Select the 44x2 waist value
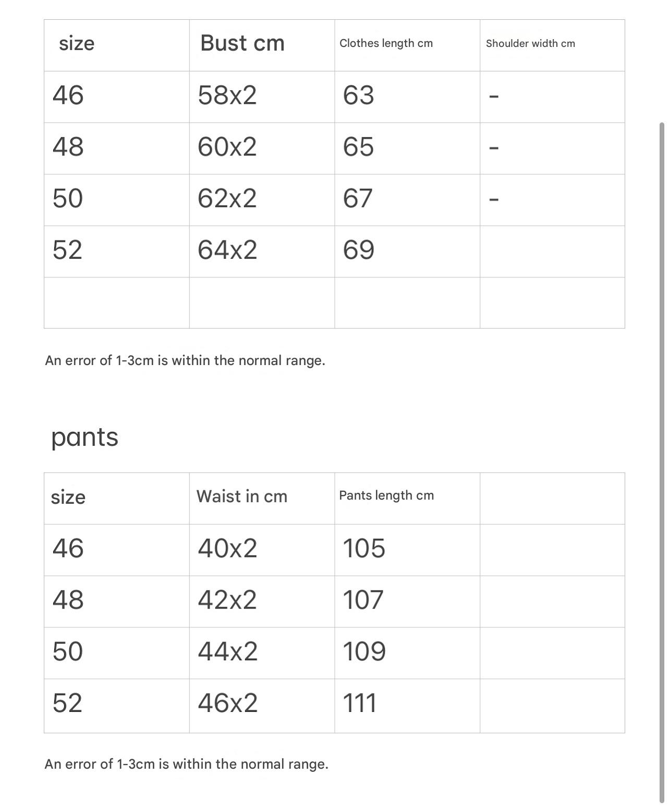This screenshot has height=812, width=669. tap(227, 651)
